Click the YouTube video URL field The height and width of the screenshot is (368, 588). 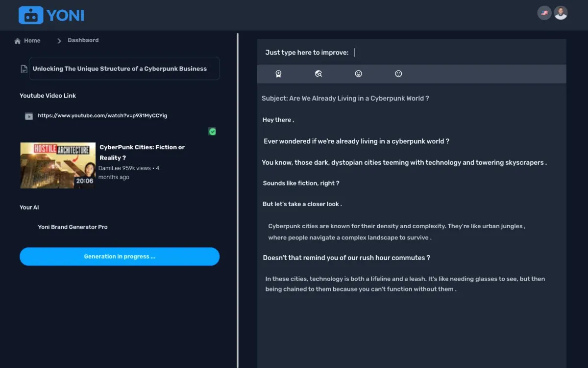pyautogui.click(x=102, y=116)
